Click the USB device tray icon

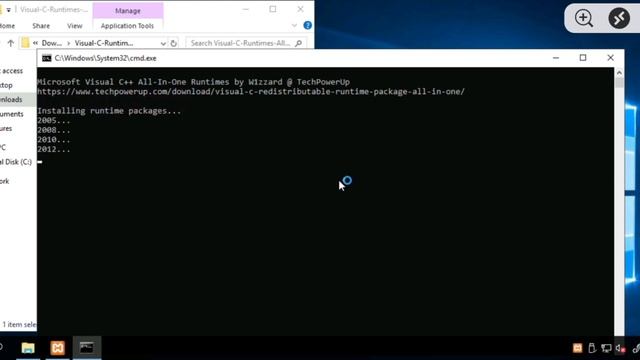coord(592,348)
